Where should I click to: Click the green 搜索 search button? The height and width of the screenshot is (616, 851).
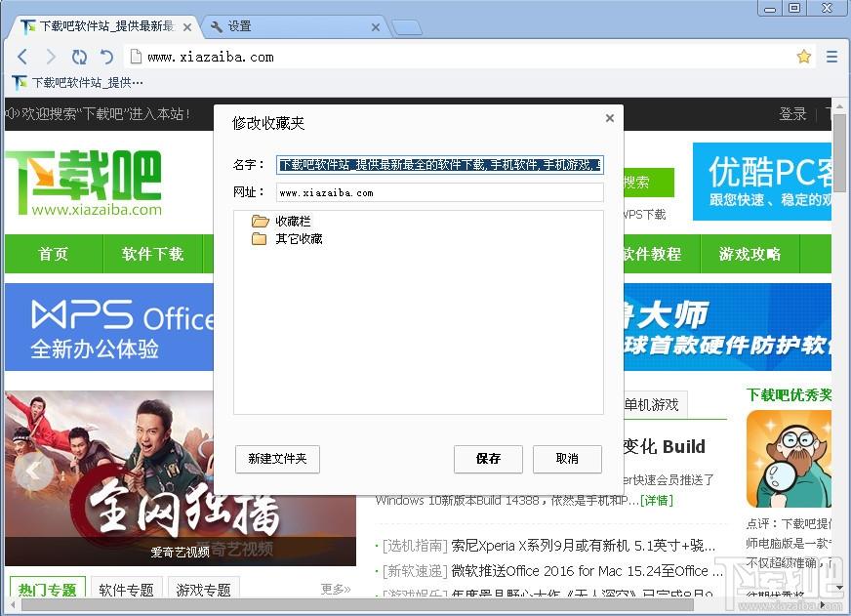click(x=649, y=183)
